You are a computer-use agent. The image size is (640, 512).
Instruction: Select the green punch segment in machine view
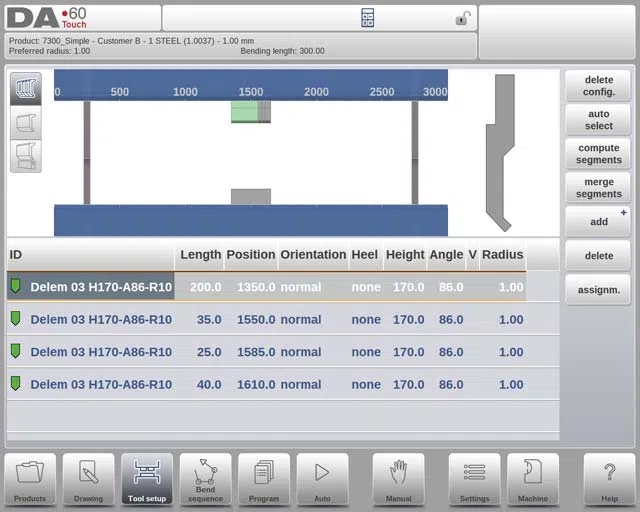(244, 112)
